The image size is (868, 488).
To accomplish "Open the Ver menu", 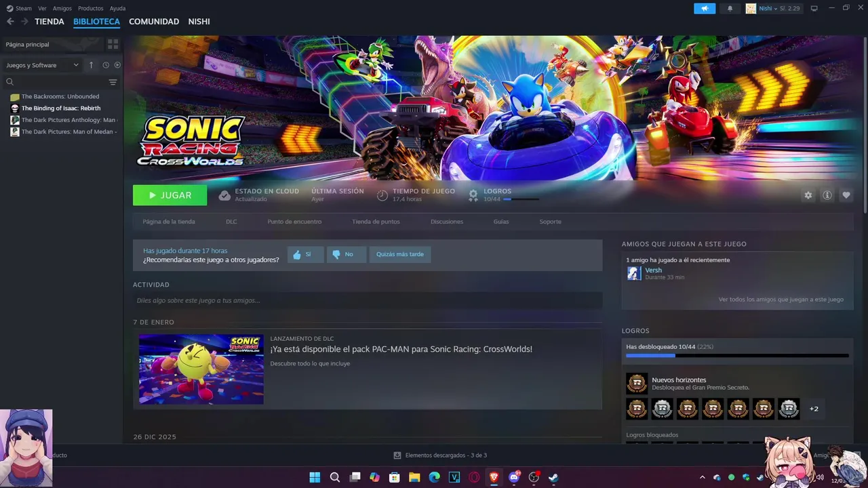I will coord(42,8).
